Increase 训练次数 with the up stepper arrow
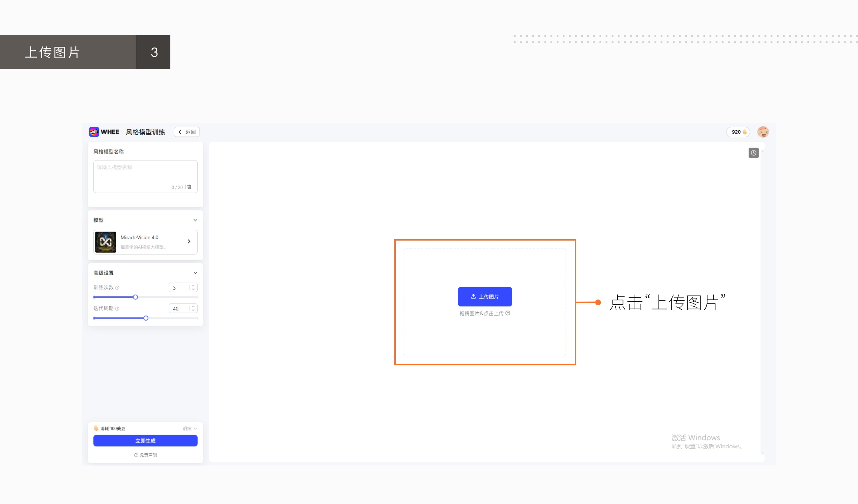Image resolution: width=858 pixels, height=504 pixels. click(193, 285)
